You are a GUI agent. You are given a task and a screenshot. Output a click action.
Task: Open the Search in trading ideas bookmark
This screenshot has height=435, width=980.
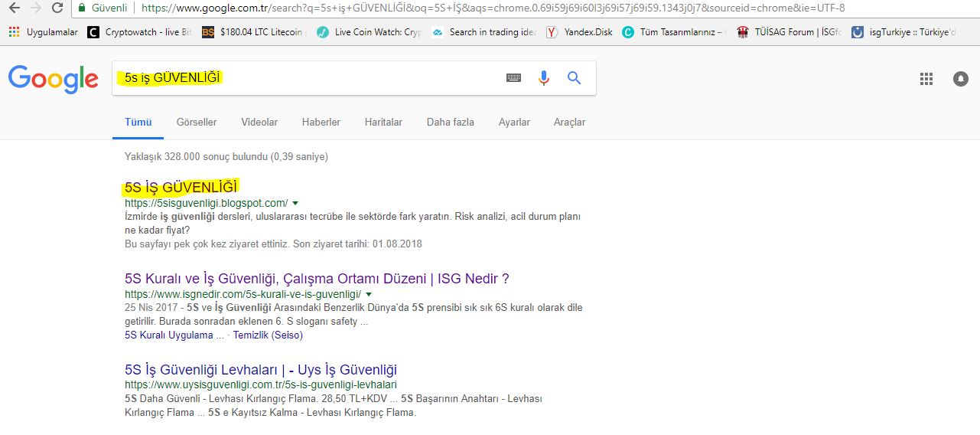(x=484, y=32)
